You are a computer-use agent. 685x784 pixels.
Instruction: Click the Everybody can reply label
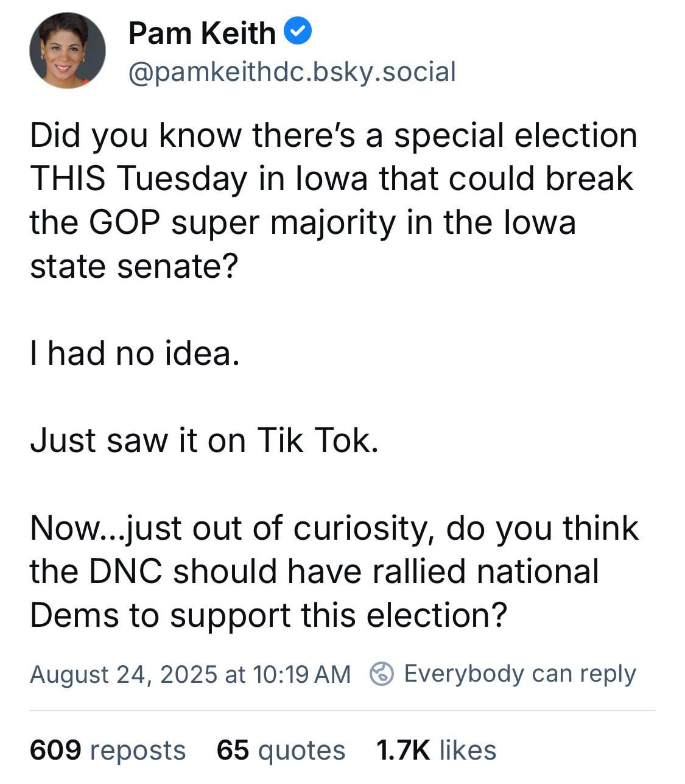(x=520, y=674)
